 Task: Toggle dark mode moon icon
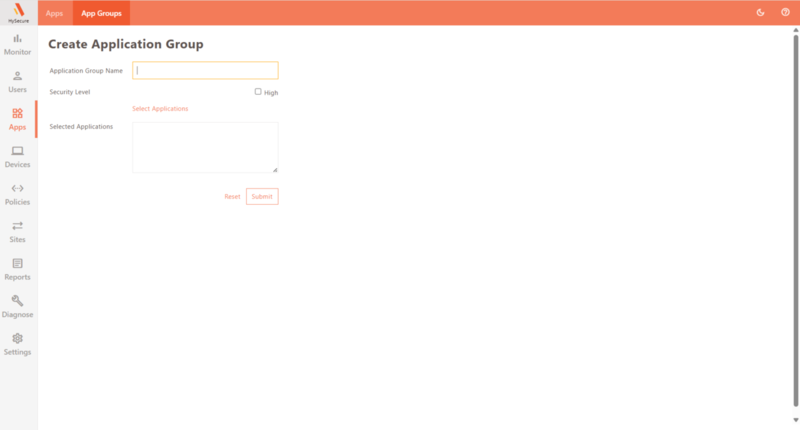760,12
